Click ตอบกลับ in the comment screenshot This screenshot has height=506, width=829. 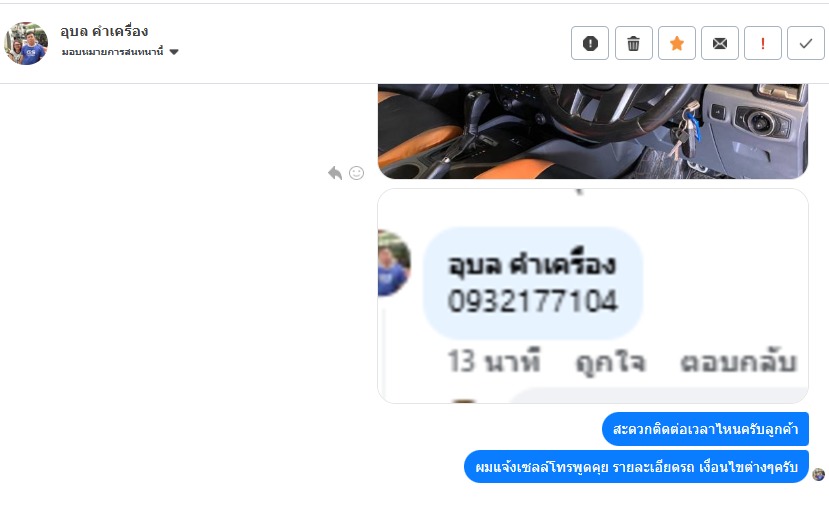(738, 362)
